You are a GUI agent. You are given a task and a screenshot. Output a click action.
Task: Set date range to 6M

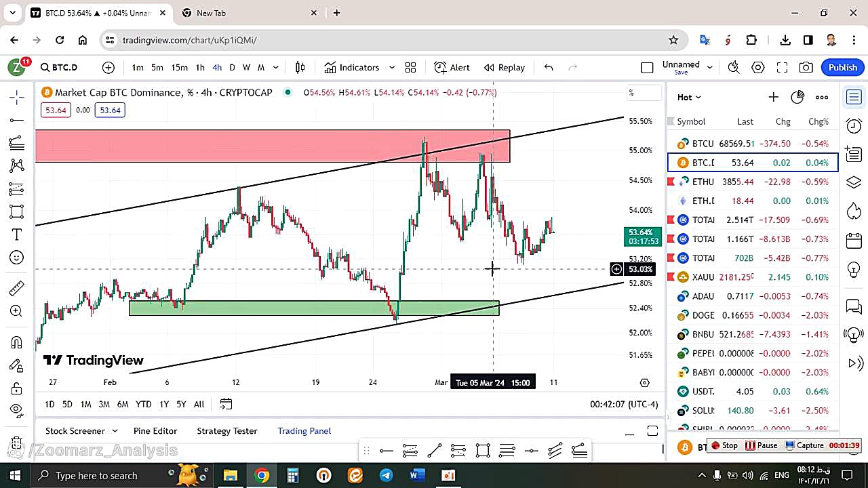(x=123, y=404)
